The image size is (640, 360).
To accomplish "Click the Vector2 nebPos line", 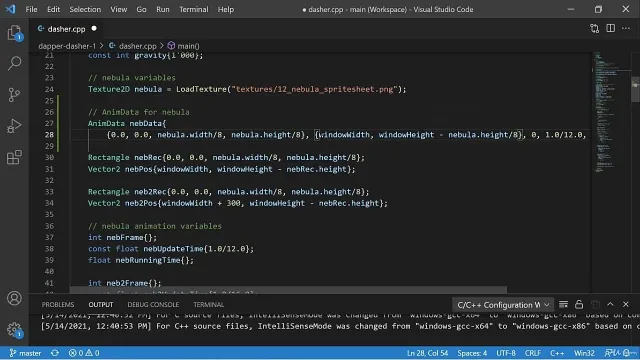I will (x=221, y=169).
